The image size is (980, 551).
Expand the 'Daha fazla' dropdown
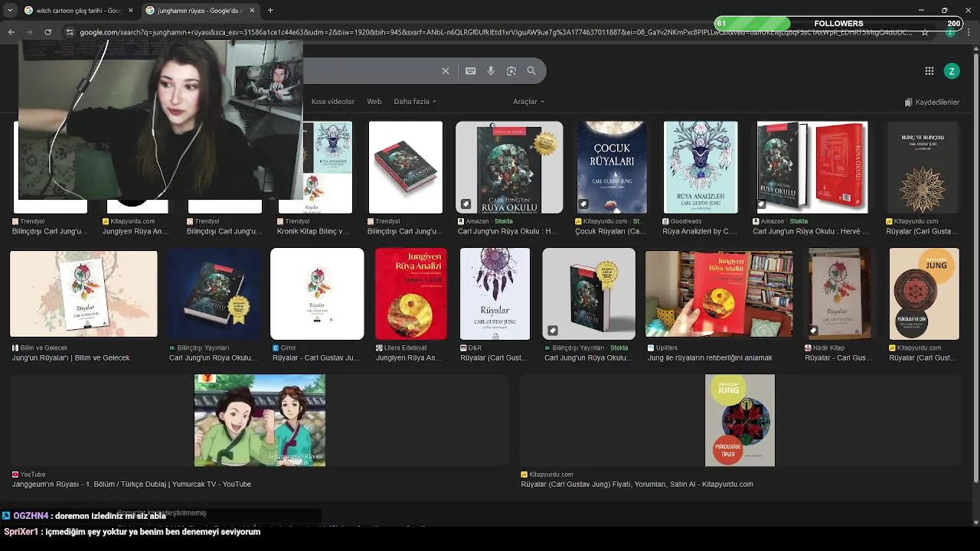coord(415,102)
